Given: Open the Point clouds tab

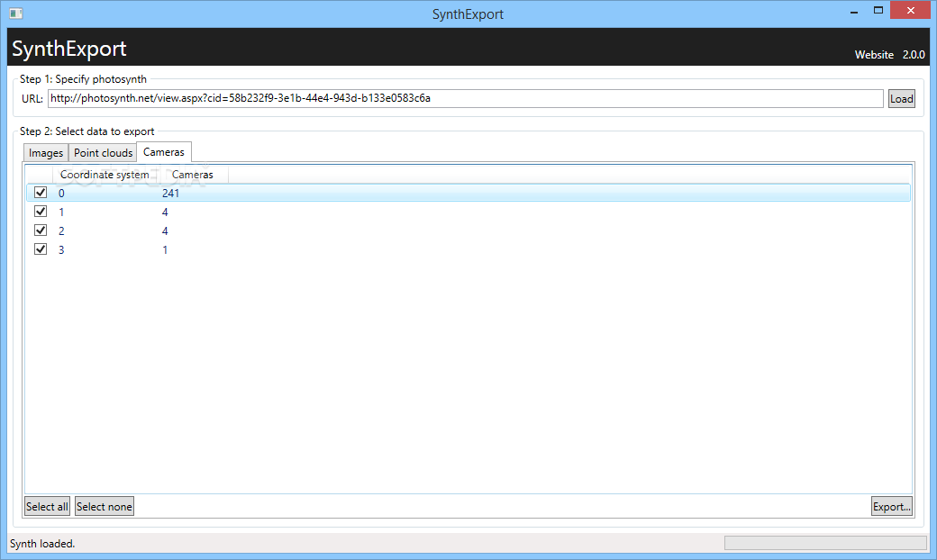Looking at the screenshot, I should click(103, 153).
